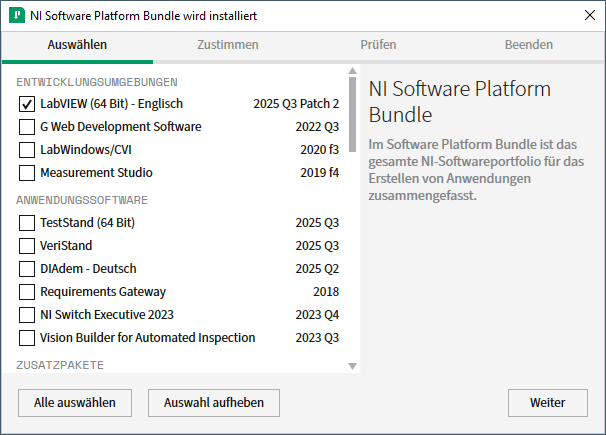Screen dimensions: 606x435
Task: Check Vision Builder for Automated Inspection
Action: (27, 338)
